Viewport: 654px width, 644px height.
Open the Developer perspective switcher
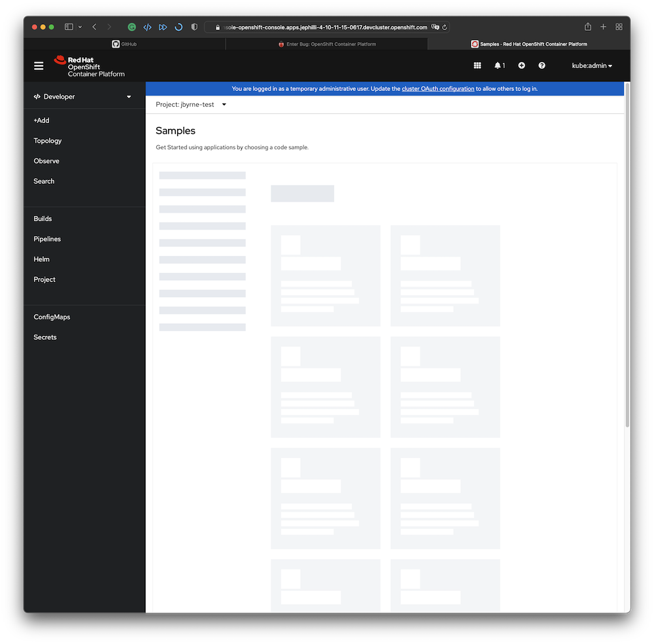[x=82, y=97]
